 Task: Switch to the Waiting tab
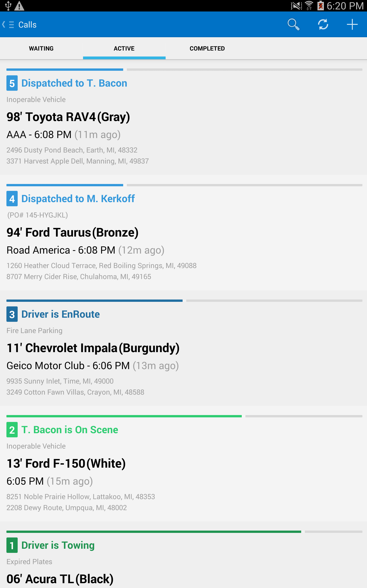pos(41,48)
